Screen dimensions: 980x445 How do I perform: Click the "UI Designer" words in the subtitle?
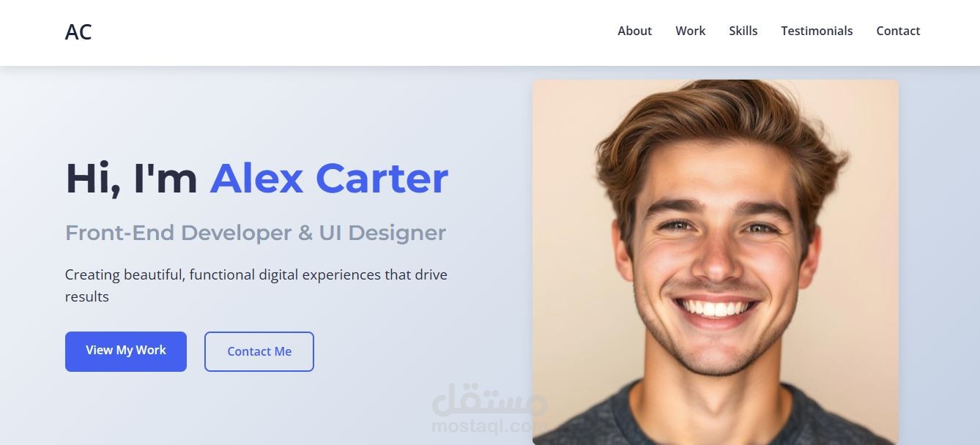382,233
